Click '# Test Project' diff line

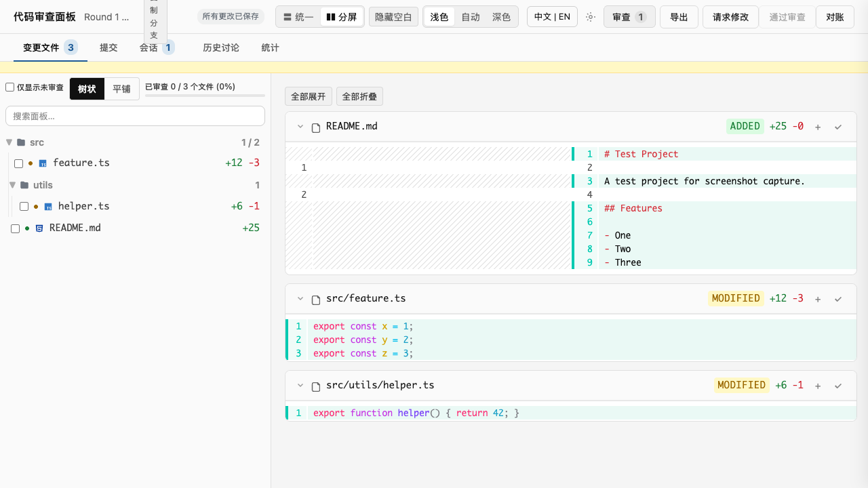tap(714, 154)
